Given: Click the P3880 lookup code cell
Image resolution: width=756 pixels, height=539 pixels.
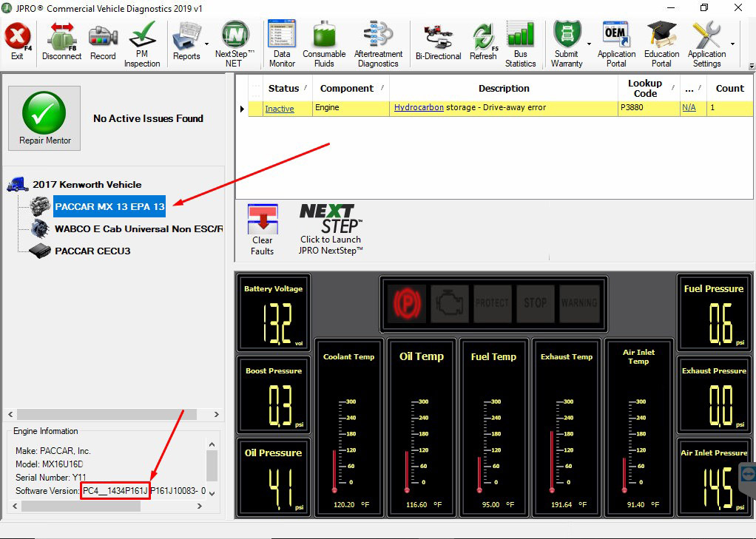Looking at the screenshot, I should (649, 108).
